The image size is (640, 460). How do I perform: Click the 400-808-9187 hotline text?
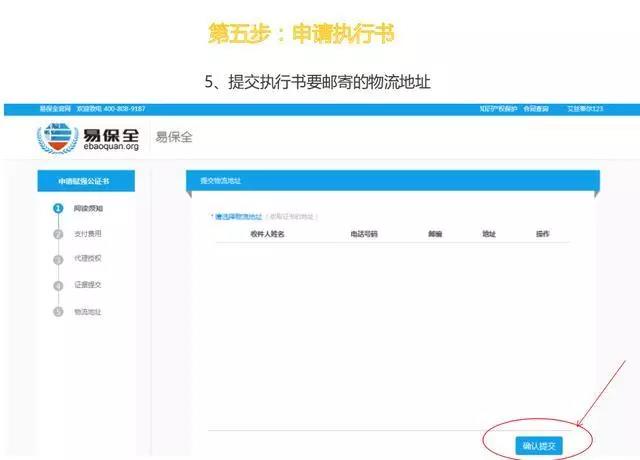coord(124,109)
